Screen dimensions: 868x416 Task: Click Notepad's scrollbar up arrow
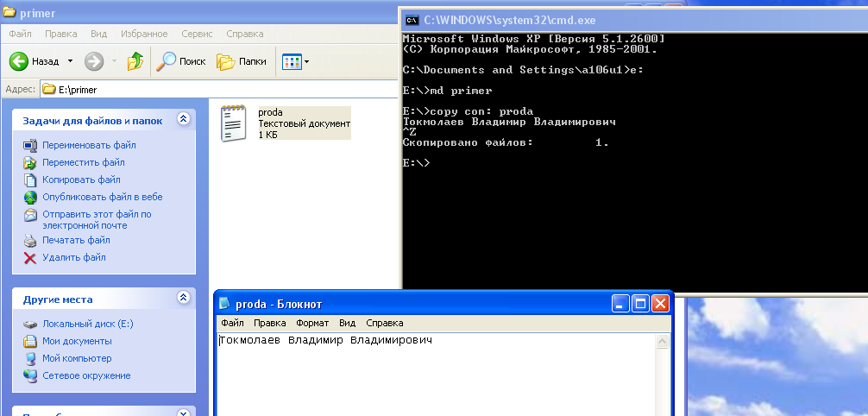[662, 342]
